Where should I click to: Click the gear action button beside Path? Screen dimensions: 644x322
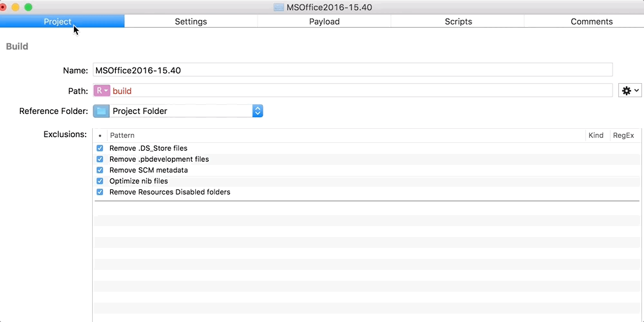[629, 91]
